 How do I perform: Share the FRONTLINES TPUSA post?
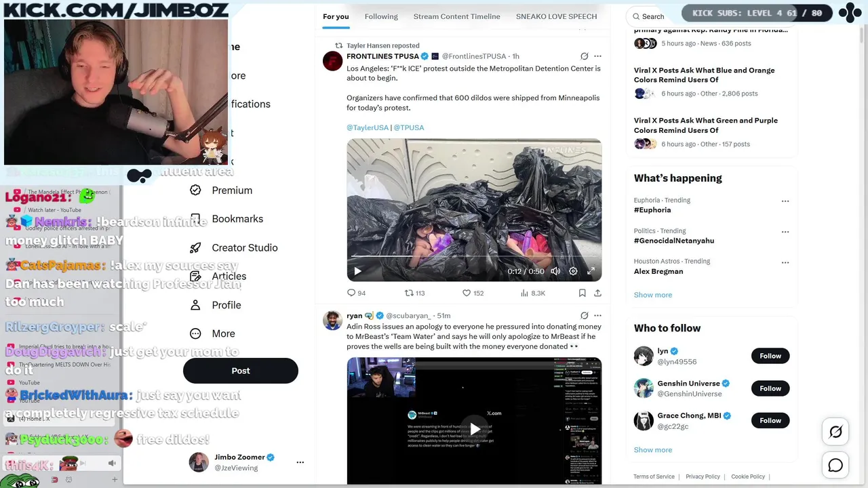[x=597, y=293]
